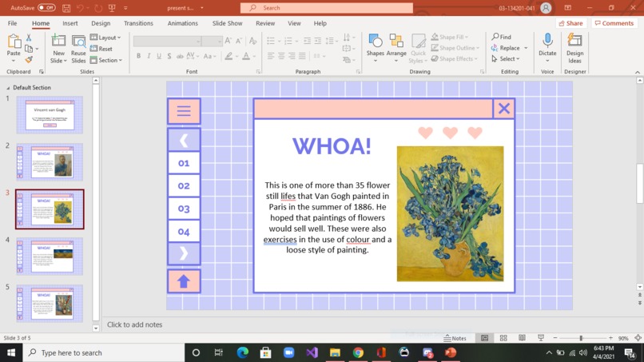Click the up arrow button on the slide

pos(184,281)
